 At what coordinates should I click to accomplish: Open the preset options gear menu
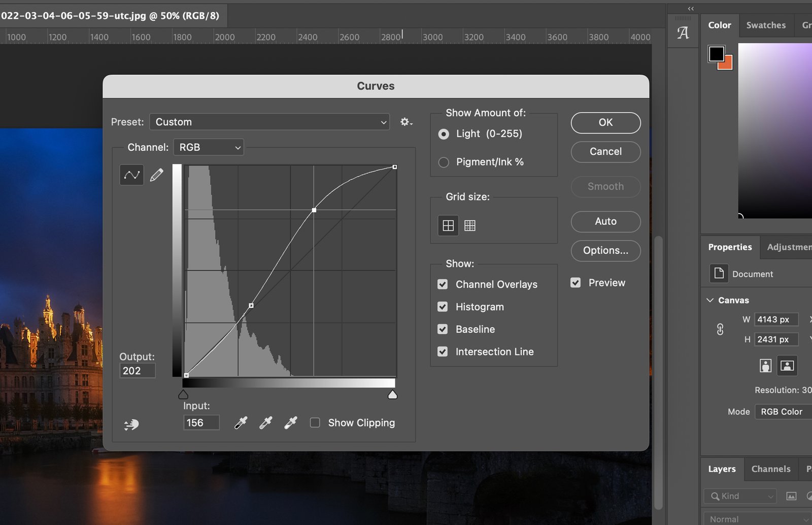tap(406, 122)
